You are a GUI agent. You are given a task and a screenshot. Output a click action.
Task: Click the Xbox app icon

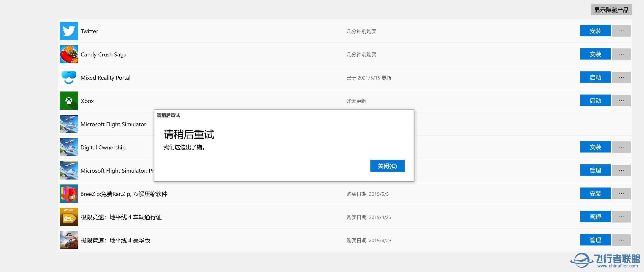(x=69, y=101)
